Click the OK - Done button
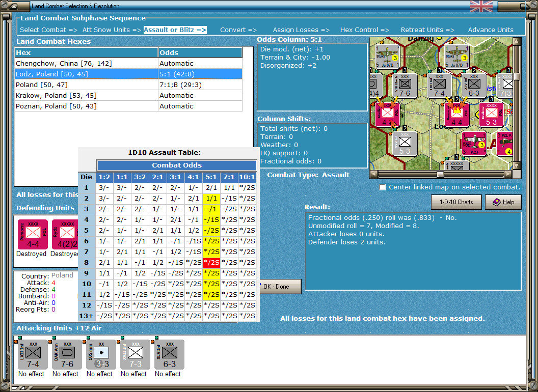This screenshot has height=392, width=538. click(x=279, y=287)
